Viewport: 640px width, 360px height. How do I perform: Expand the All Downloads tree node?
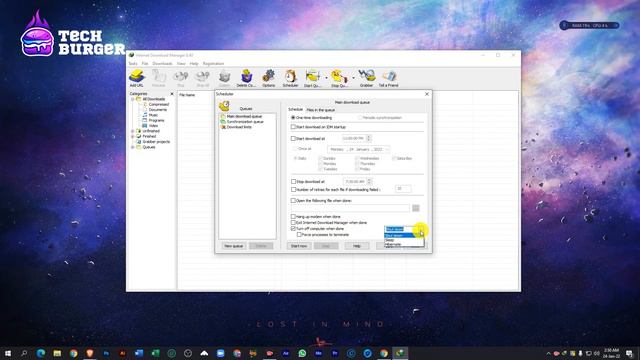pyautogui.click(x=133, y=99)
